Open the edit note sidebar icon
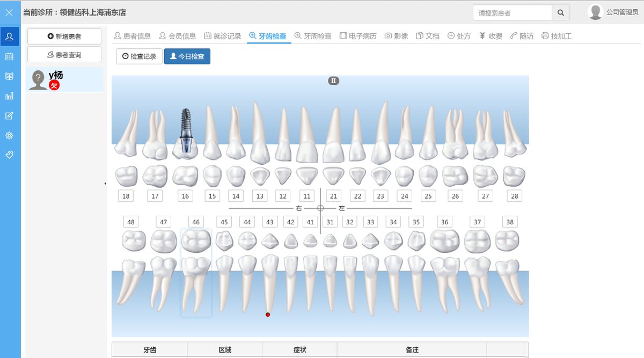 [x=9, y=116]
